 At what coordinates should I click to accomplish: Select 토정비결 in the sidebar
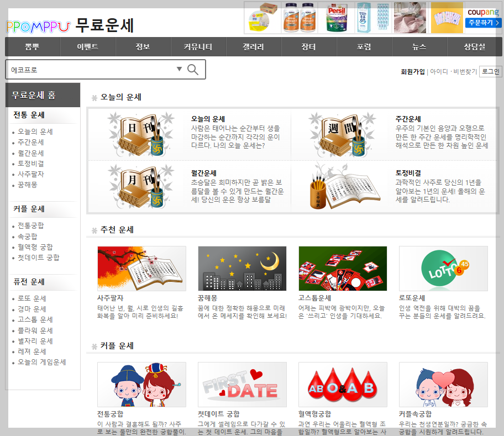click(x=30, y=164)
